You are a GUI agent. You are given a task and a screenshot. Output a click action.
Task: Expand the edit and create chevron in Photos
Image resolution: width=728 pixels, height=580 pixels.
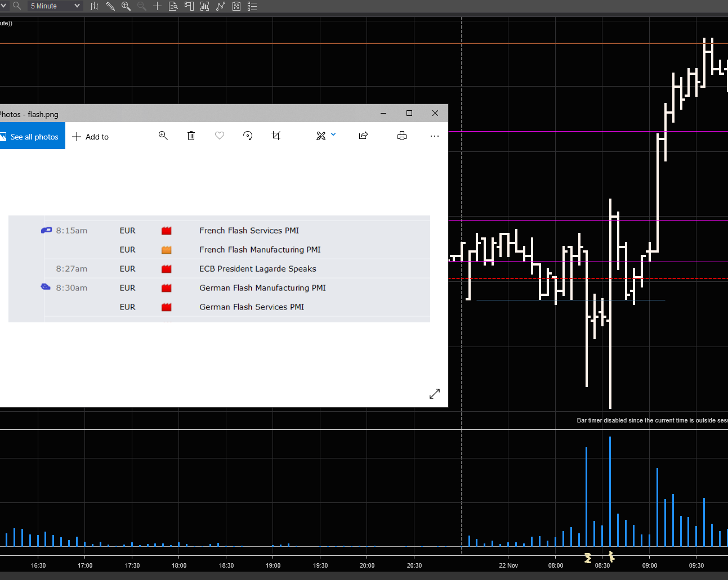coord(333,134)
